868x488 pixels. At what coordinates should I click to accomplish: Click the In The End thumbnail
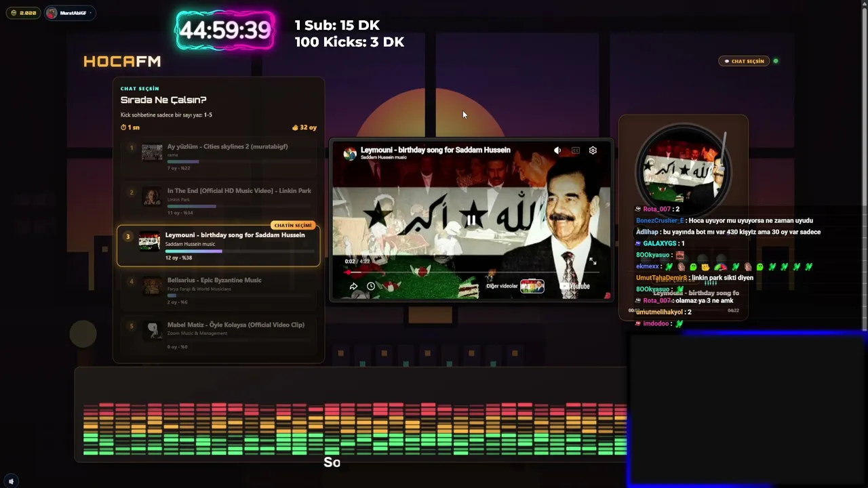pyautogui.click(x=152, y=197)
